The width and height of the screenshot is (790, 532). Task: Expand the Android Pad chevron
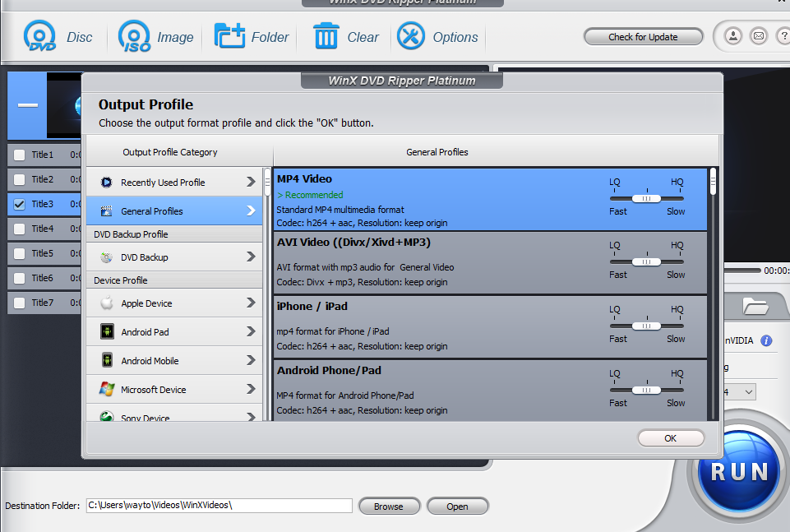point(251,331)
